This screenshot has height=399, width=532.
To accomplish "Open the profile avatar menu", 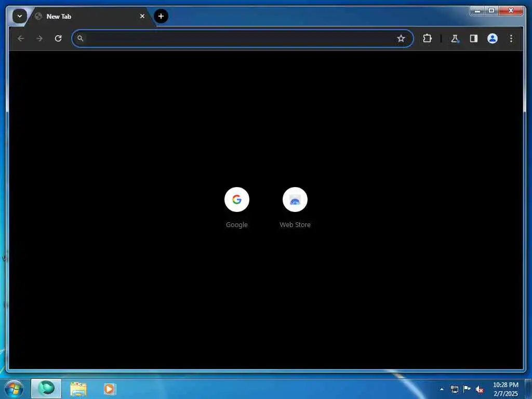I will (x=493, y=38).
